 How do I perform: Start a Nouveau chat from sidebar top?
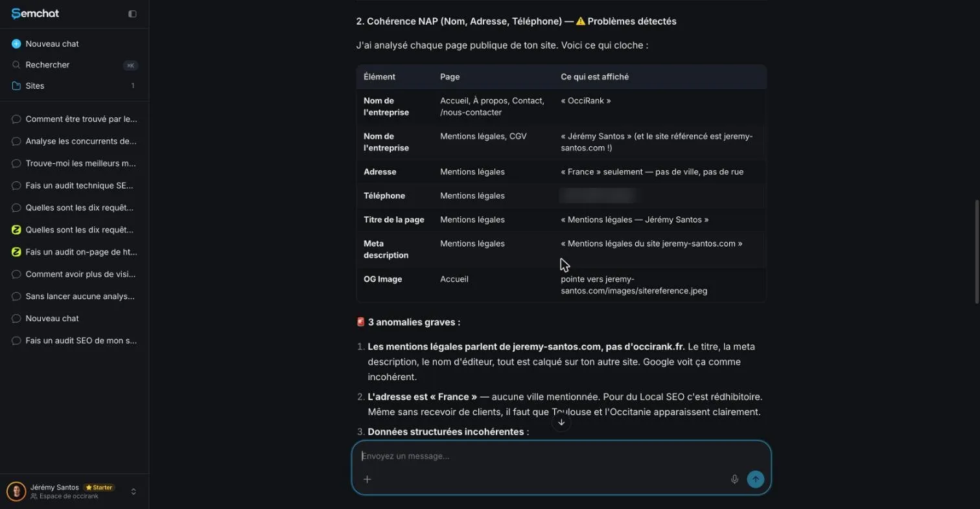[74, 43]
